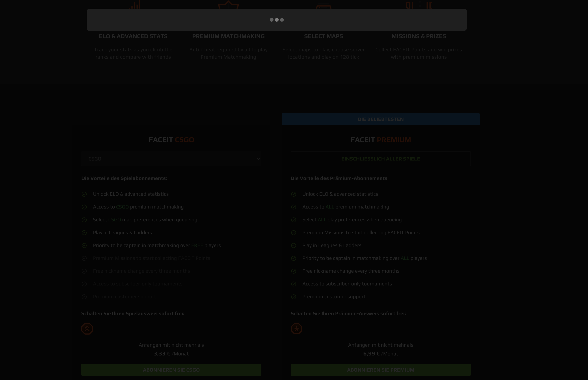The width and height of the screenshot is (588, 380).
Task: Click the ABONNIEREN SIE PREMIUM button
Action: [x=380, y=370]
